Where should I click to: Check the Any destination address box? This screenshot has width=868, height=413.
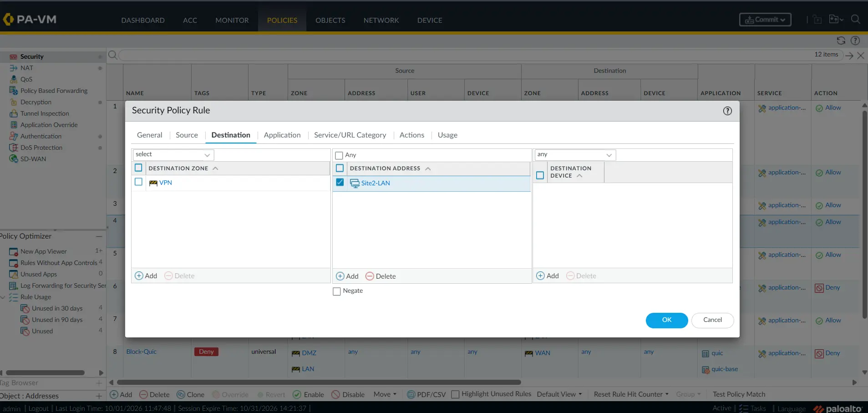tap(339, 155)
